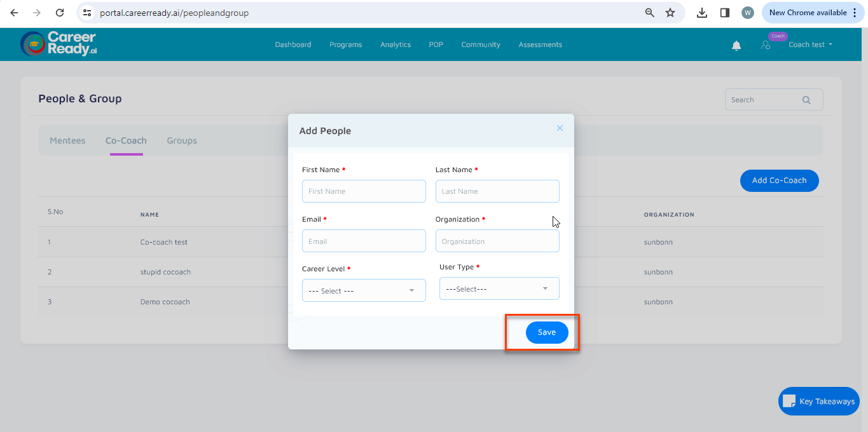The image size is (868, 432).
Task: Open the Coach test account menu
Action: [810, 44]
